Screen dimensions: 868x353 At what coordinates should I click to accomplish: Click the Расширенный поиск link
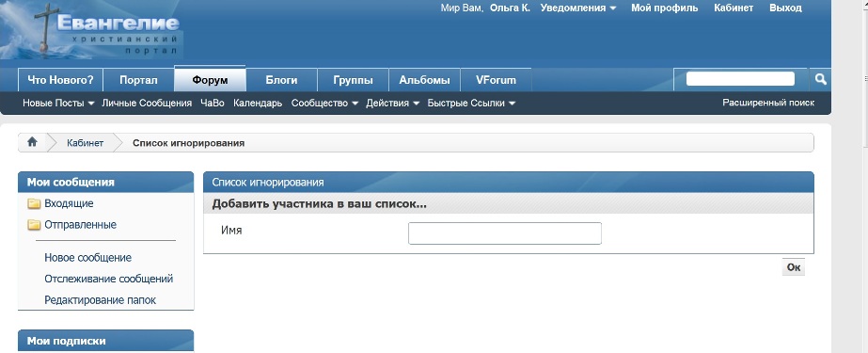(x=768, y=103)
